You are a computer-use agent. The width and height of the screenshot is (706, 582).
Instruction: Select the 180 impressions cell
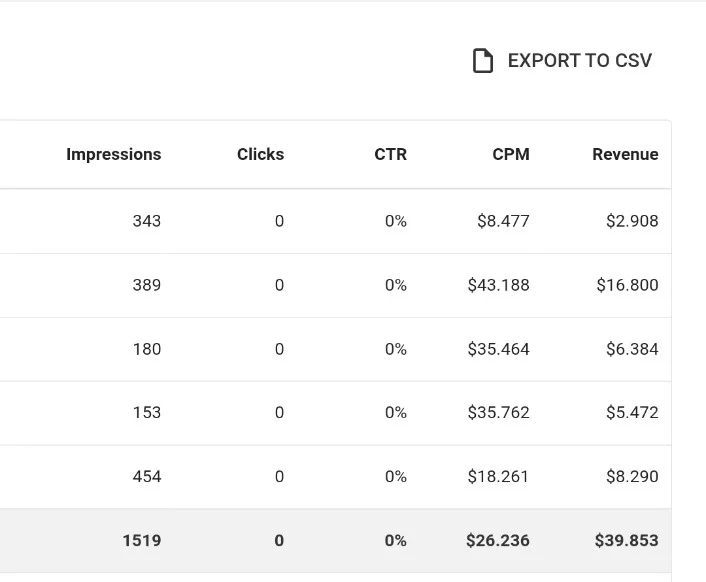click(x=147, y=349)
